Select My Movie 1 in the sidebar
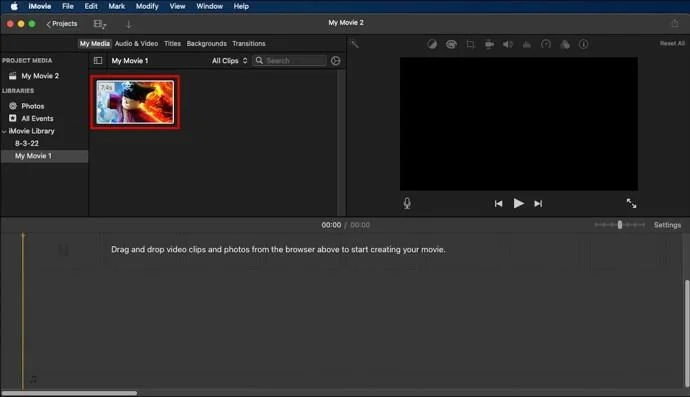690x397 pixels. 44,156
